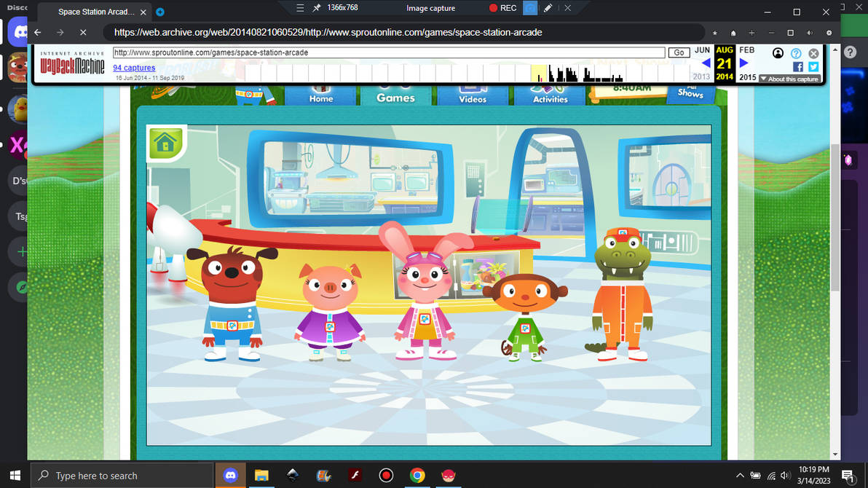Open the Videos tab on Sprout site
The image size is (868, 488).
(472, 95)
